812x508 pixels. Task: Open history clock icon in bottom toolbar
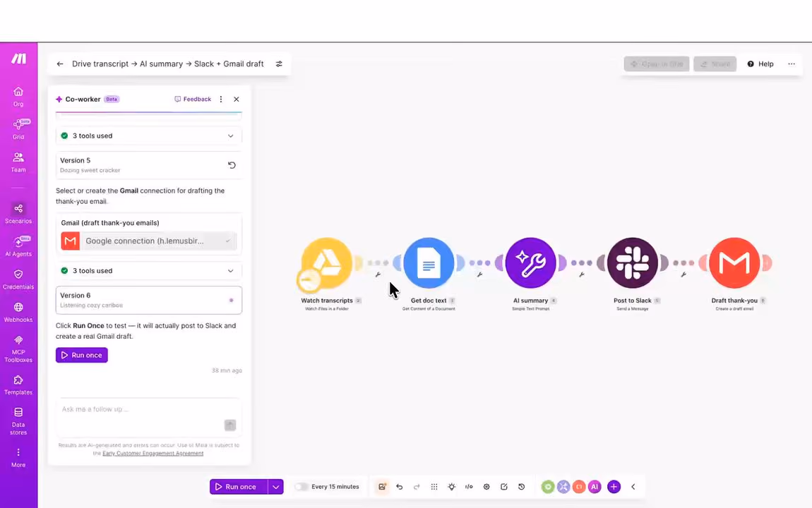pos(522,486)
